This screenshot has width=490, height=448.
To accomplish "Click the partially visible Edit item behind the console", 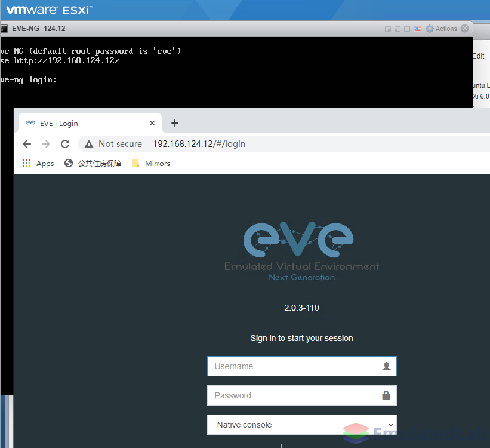I will [x=479, y=56].
